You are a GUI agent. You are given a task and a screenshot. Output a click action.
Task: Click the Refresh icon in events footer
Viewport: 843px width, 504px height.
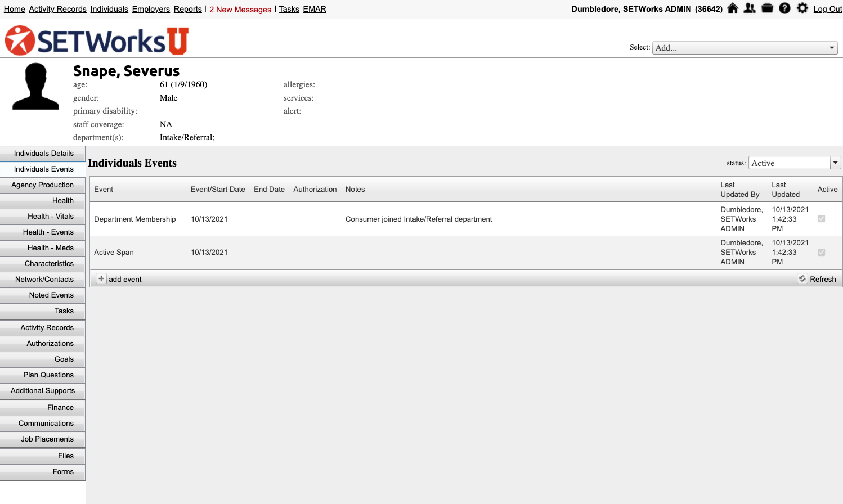point(802,278)
